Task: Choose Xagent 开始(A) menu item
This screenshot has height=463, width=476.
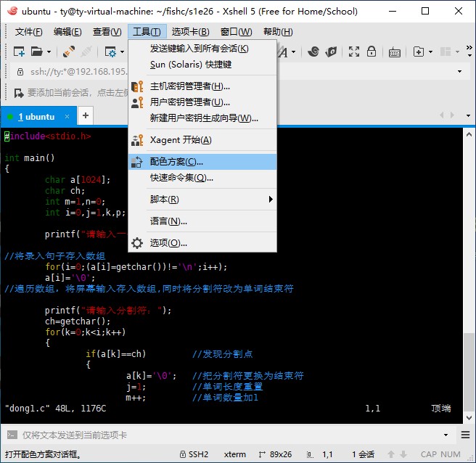Action: pos(202,140)
